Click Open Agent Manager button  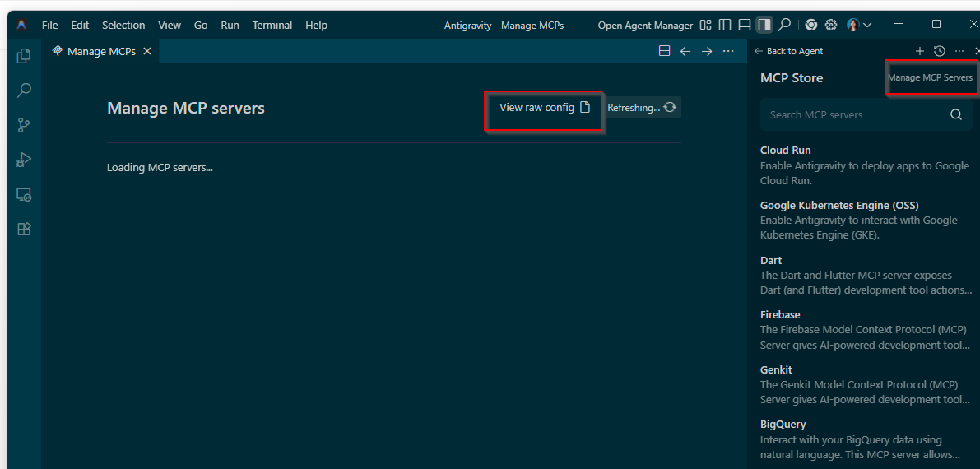click(645, 26)
